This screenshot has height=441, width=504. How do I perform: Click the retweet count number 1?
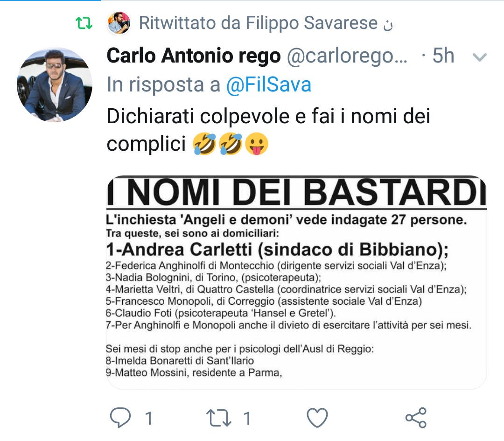tap(247, 418)
